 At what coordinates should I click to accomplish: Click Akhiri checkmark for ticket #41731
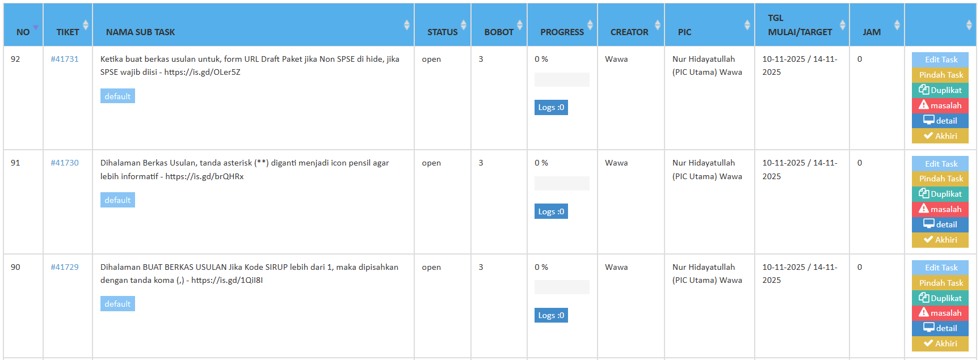[x=928, y=136]
